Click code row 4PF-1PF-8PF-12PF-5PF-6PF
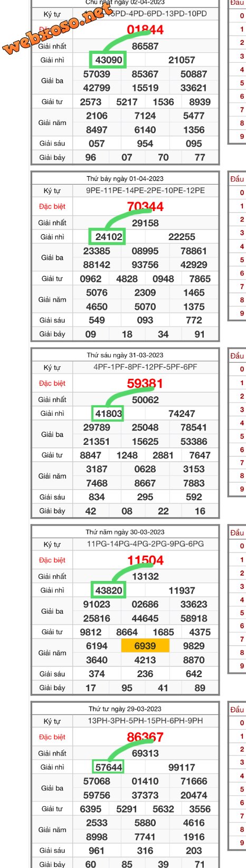Viewport: 246px width, 868px height. 145,367
